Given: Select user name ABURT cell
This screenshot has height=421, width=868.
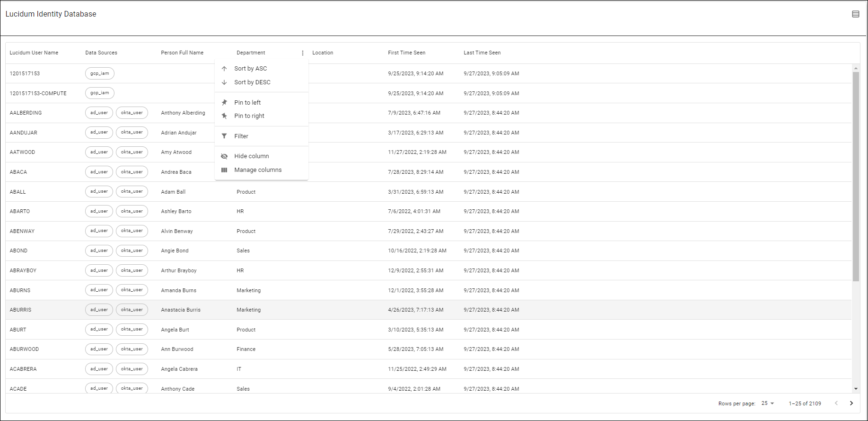Looking at the screenshot, I should click(x=18, y=330).
